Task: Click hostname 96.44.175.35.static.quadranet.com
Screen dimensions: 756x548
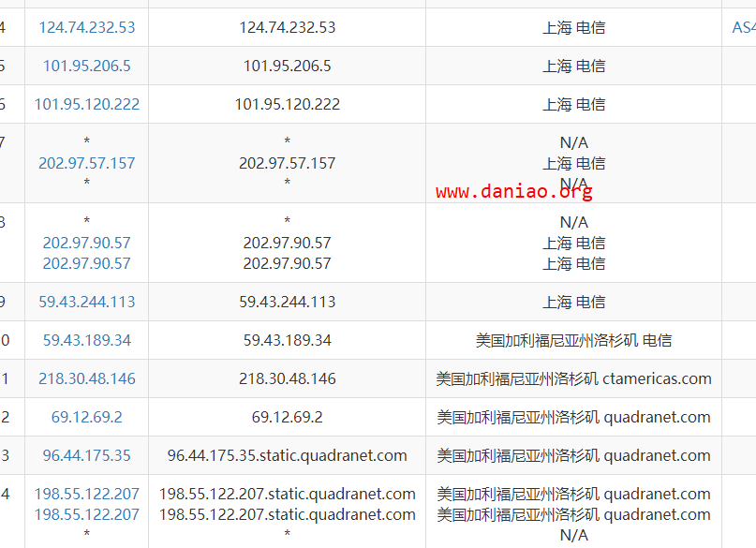Action: (x=288, y=456)
